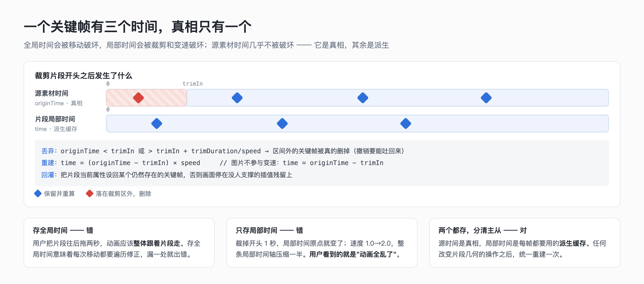Select second keyframe in local time track

point(282,124)
